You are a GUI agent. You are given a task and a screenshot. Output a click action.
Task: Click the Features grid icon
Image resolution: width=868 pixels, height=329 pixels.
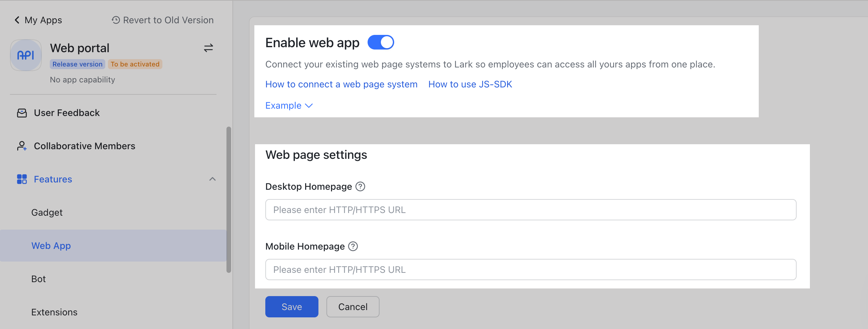(22, 179)
